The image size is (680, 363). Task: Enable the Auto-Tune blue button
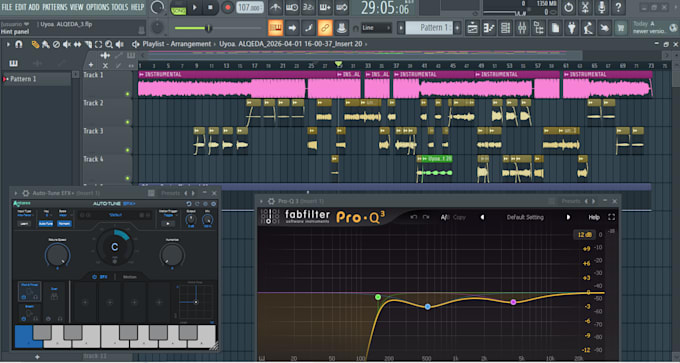coord(46,224)
